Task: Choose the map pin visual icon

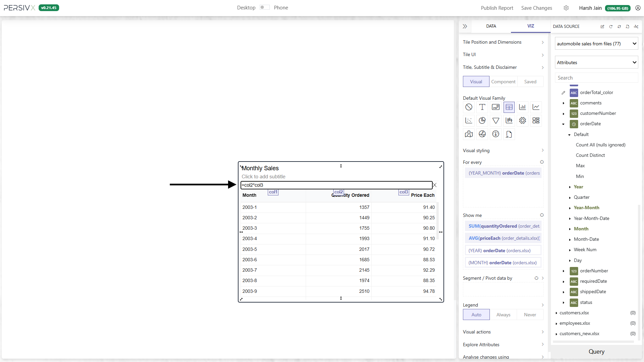Action: [469, 134]
